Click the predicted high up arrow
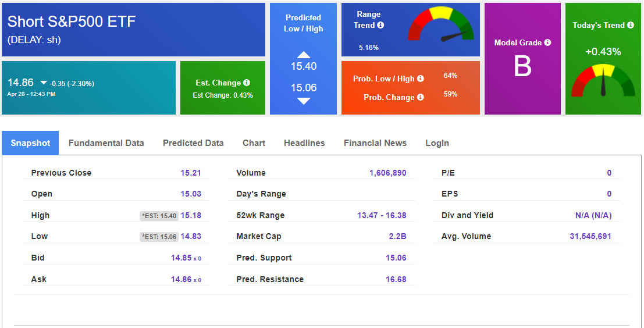The height and width of the screenshot is (328, 644). pos(304,55)
